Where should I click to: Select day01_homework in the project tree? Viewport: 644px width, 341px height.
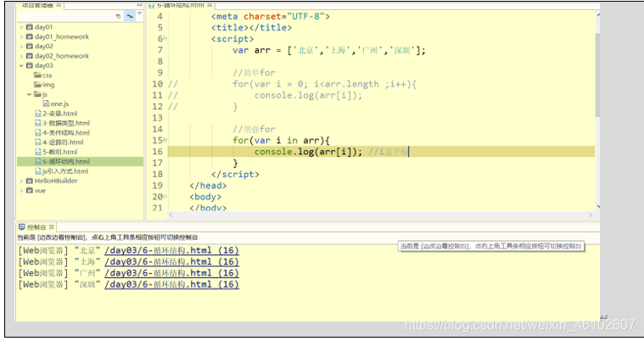point(62,36)
